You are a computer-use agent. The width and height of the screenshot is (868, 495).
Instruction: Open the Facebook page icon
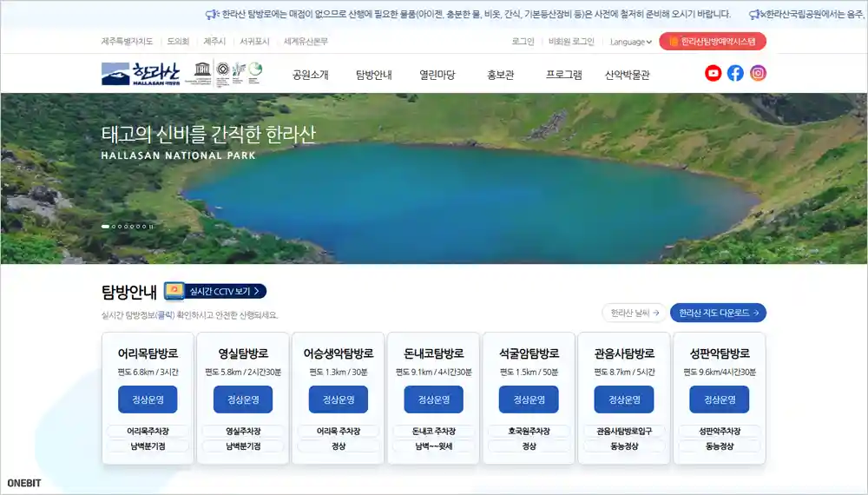point(735,73)
